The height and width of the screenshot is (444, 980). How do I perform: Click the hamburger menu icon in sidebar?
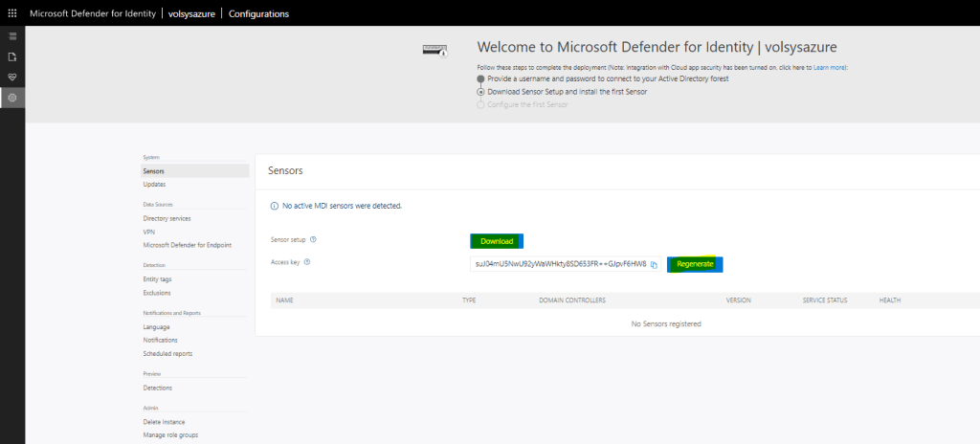click(x=12, y=35)
